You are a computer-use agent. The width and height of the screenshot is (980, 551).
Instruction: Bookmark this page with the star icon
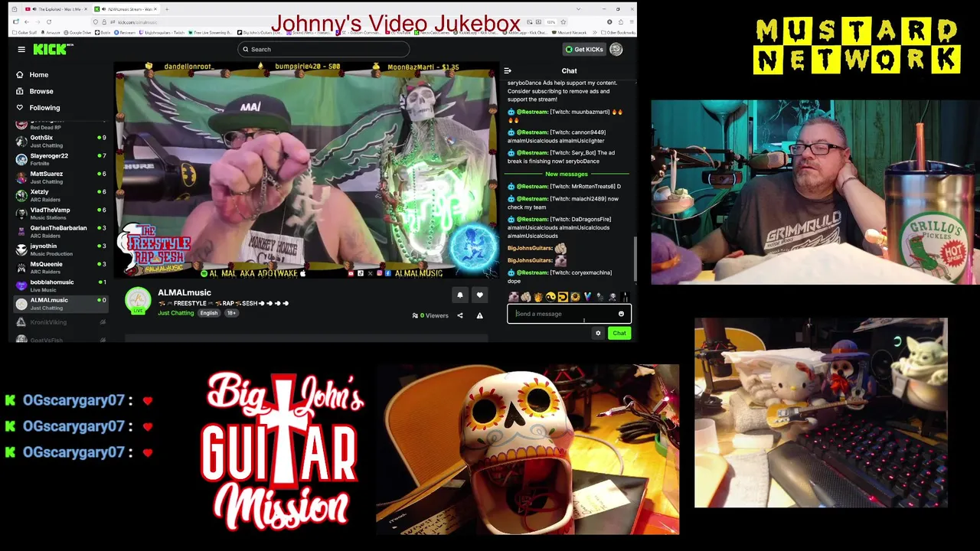point(563,21)
